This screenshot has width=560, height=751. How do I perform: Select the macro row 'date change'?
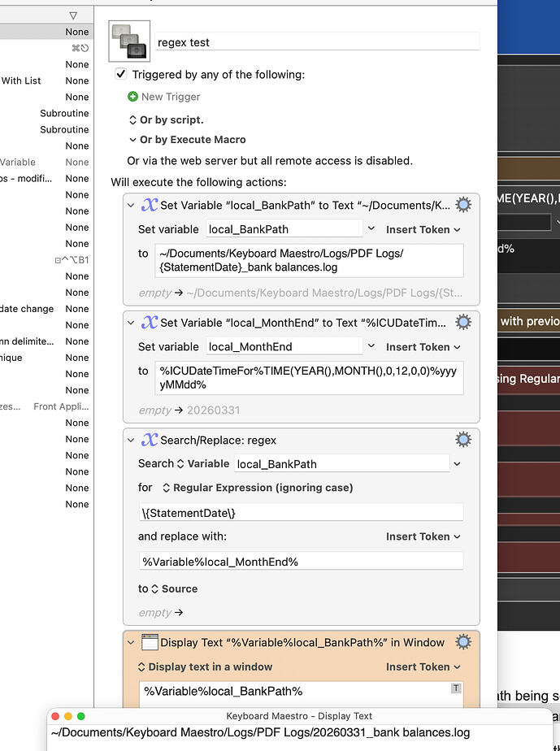click(x=46, y=309)
